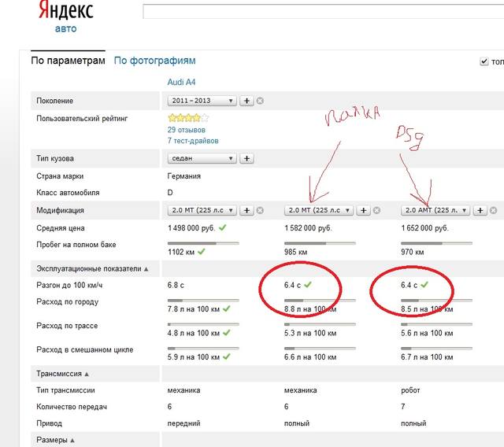
Task: Click green checkmark beside 1 498 000 руб.
Action: (x=222, y=227)
